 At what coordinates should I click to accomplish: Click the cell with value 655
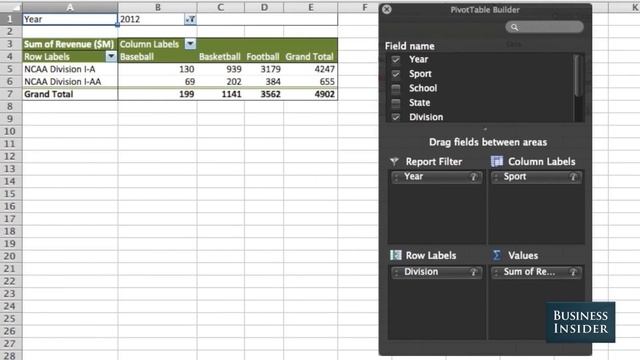311,82
